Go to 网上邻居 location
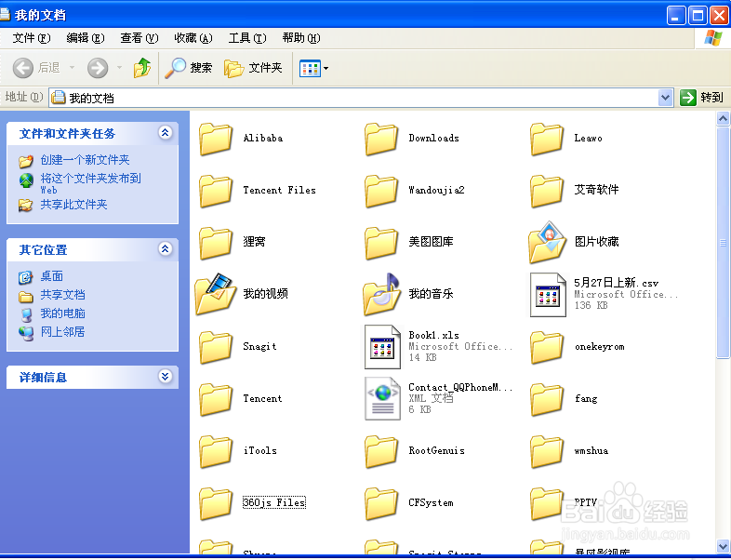Viewport: 731px width, 560px height. 62,332
